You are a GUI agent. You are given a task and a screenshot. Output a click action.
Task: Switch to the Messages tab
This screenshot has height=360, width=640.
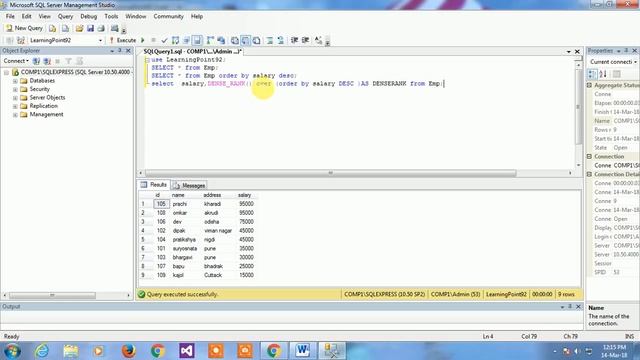coord(189,185)
